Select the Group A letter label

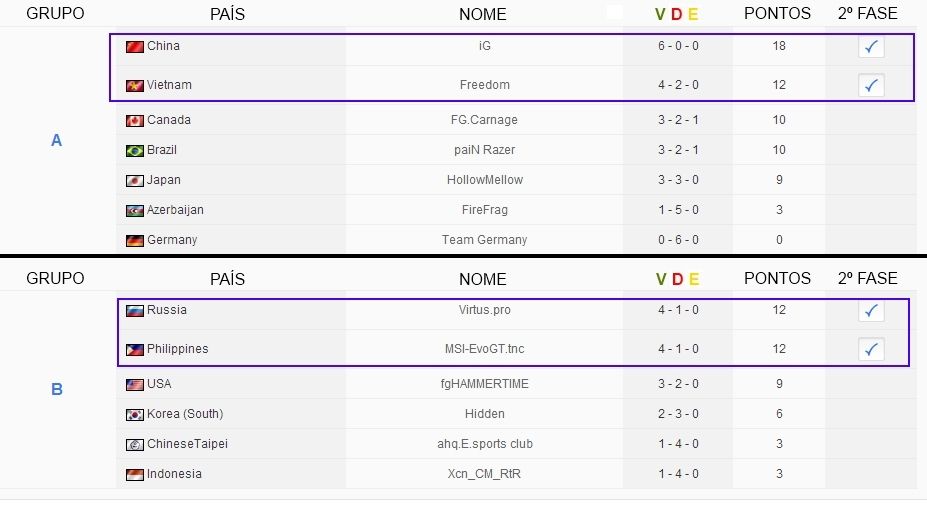[x=56, y=140]
